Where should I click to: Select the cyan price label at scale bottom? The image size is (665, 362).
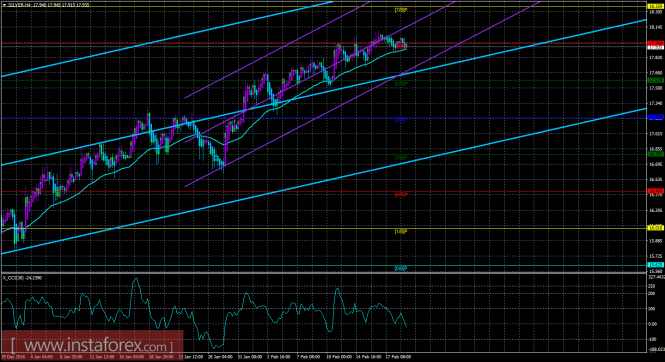[x=656, y=265]
